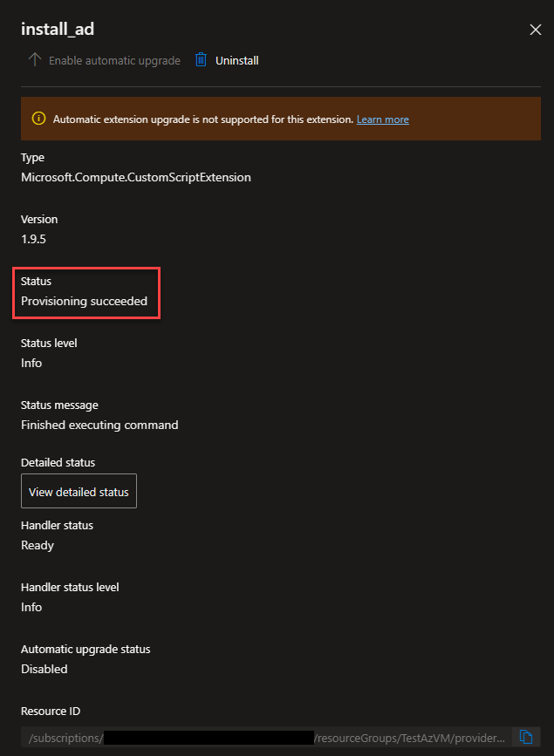Viewport: 554px width, 756px height.
Task: Click Info value under Status level
Action: pyautogui.click(x=31, y=363)
